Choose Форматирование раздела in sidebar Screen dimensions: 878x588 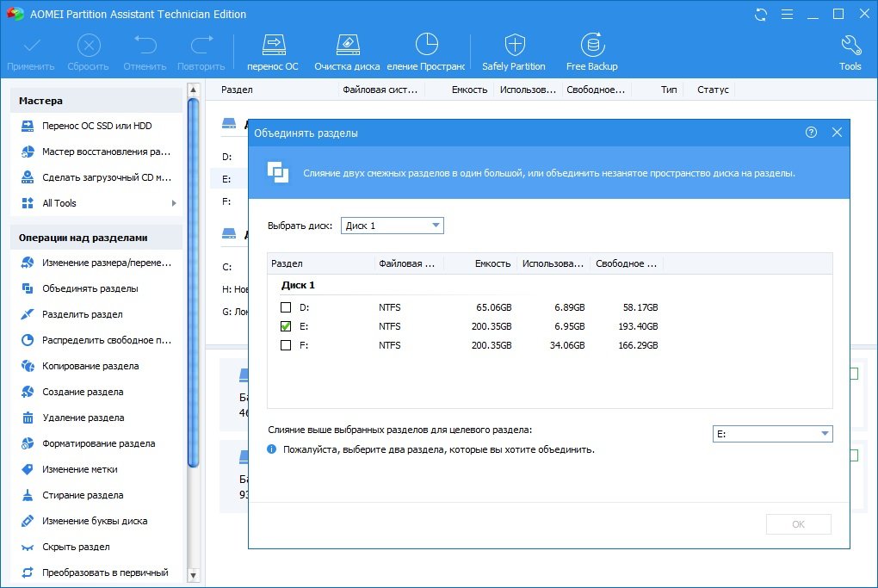(x=98, y=443)
